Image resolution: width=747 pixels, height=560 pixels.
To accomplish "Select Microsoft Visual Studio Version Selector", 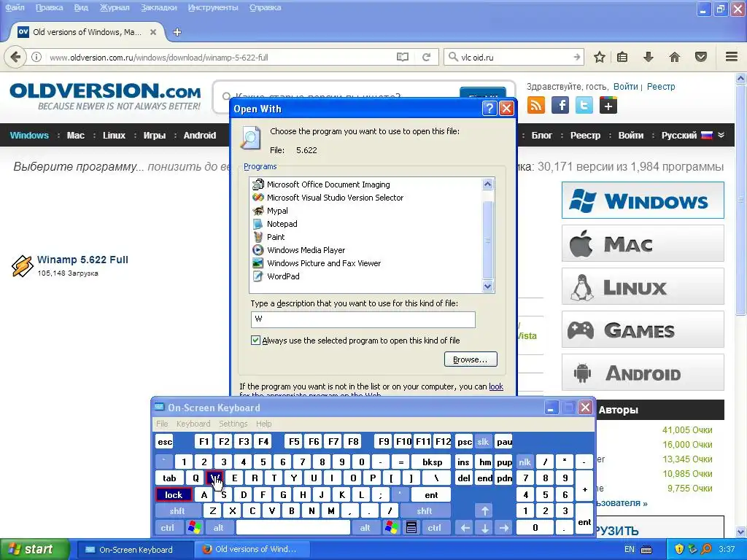I will pyautogui.click(x=334, y=198).
